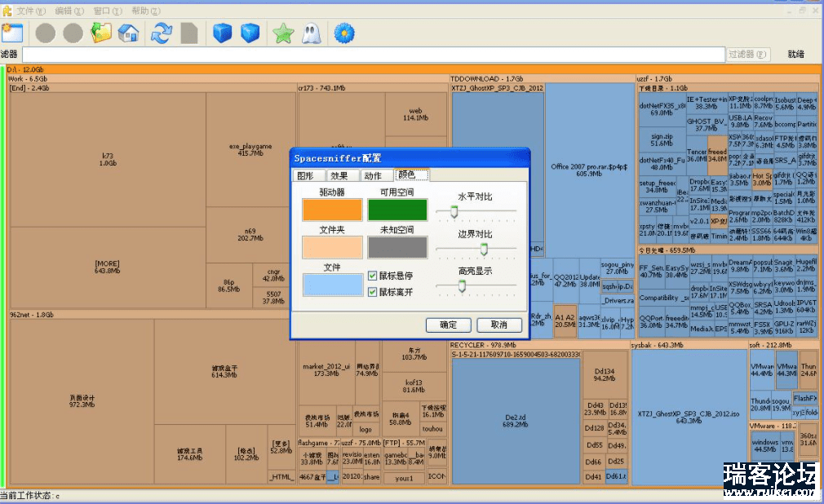The width and height of the screenshot is (824, 504).
Task: Click the filter text input field
Action: [x=374, y=54]
